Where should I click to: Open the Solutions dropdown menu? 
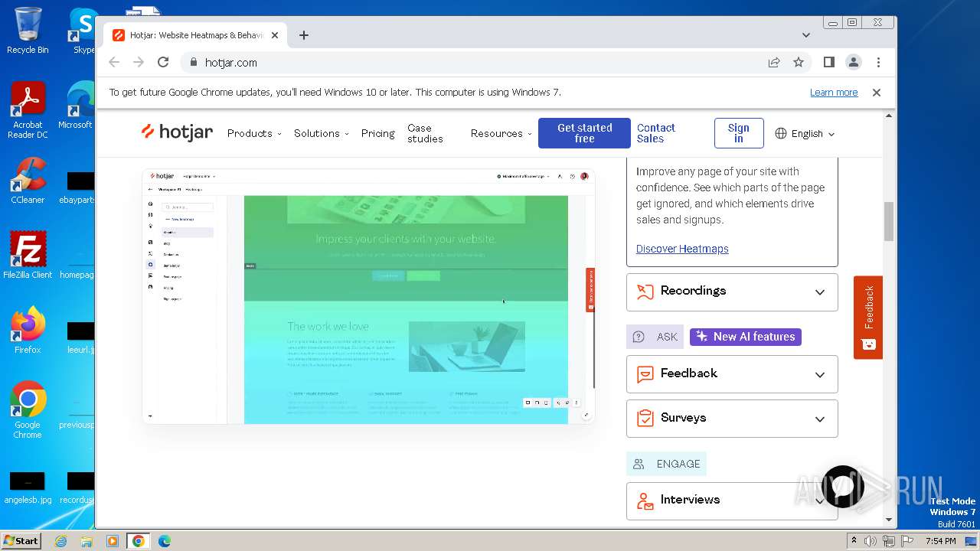(x=322, y=133)
